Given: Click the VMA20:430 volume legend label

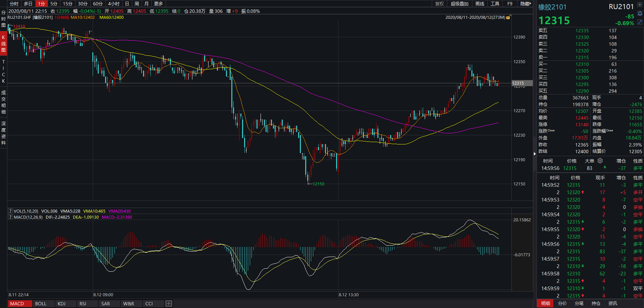Looking at the screenshot, I should (120, 211).
